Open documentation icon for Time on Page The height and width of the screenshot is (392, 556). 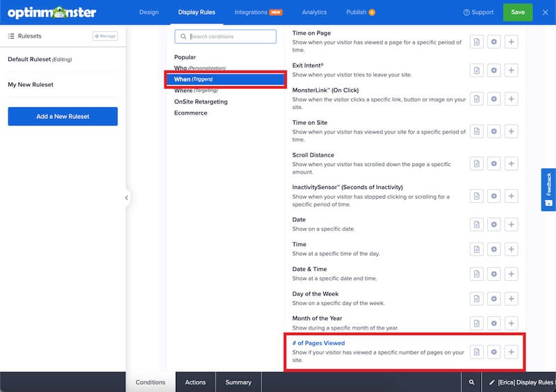(477, 42)
